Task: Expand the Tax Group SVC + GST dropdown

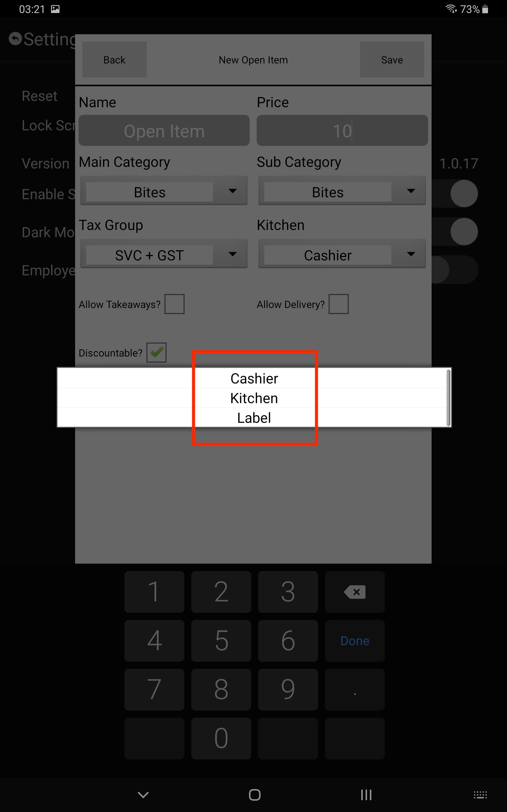Action: pyautogui.click(x=164, y=254)
